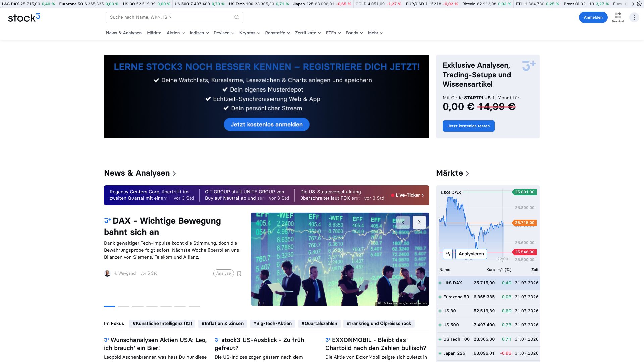Click the 3+ badge in the promo card
Image resolution: width=644 pixels, height=362 pixels.
(x=529, y=66)
